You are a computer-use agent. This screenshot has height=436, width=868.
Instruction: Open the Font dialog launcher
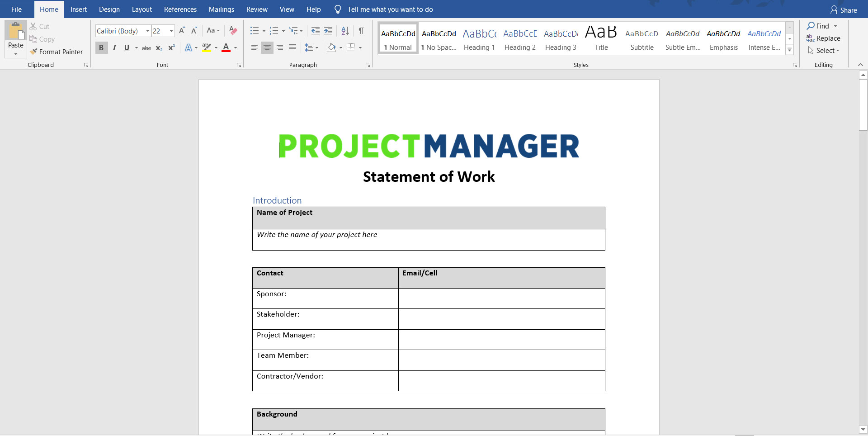tap(239, 65)
